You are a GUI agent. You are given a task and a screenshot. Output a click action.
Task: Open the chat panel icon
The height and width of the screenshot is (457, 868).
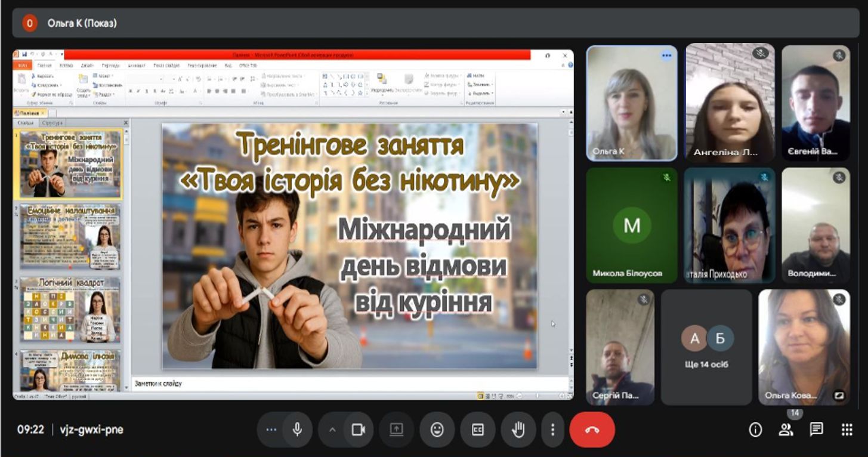coord(816,430)
